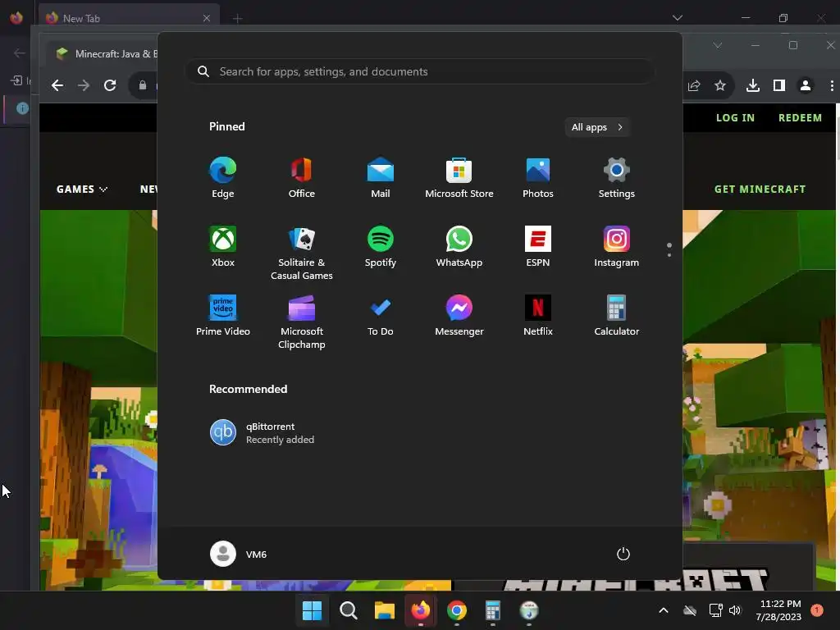
Task: Open Firefox list all tabs dropdown
Action: click(x=677, y=18)
